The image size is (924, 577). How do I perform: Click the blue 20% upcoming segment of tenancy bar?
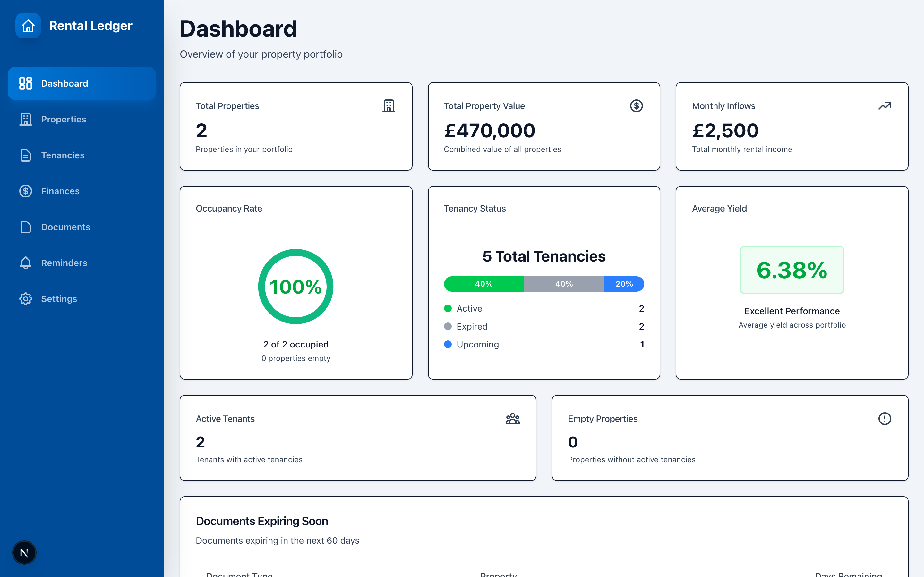pos(624,284)
